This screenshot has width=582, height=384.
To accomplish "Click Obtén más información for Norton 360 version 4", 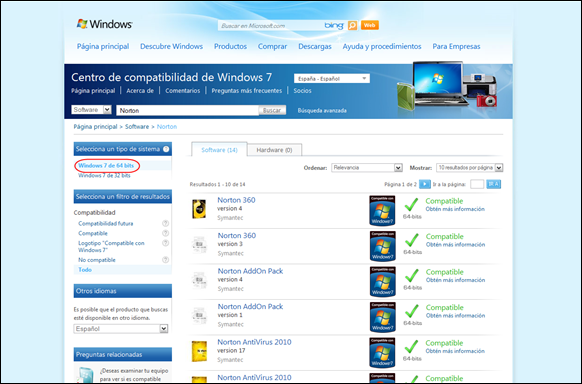I will point(455,209).
